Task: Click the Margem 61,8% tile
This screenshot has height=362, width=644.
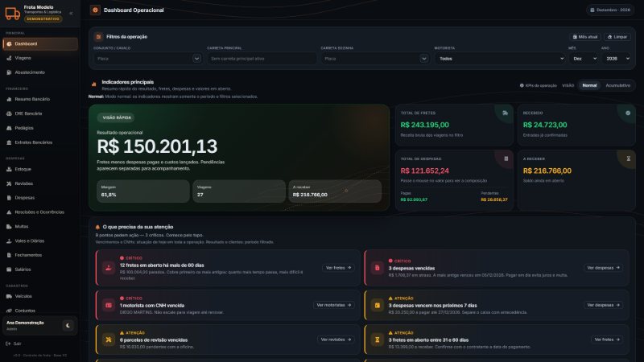Action: click(143, 191)
